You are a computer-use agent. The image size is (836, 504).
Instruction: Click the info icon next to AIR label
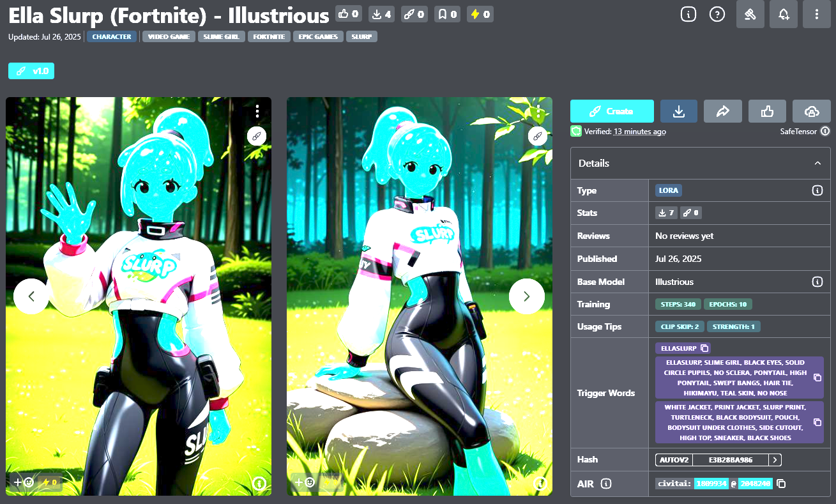pyautogui.click(x=607, y=484)
